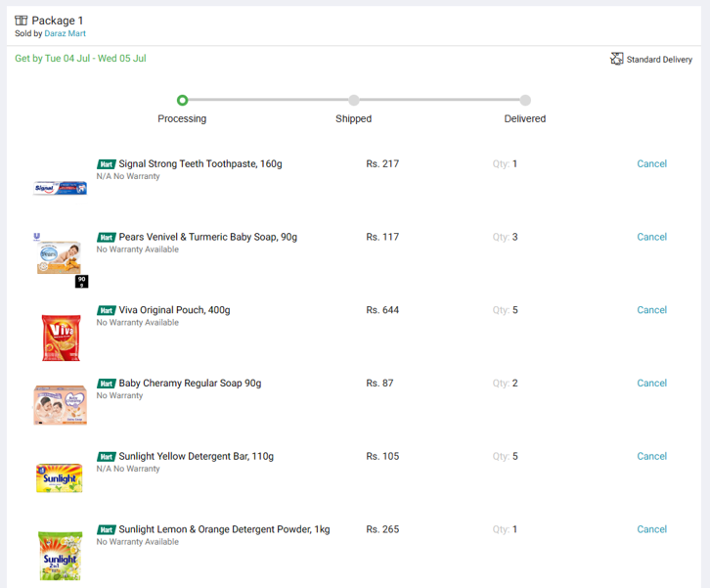Click the Get by Tue 04 Jul date text
The image size is (710, 588).
tap(80, 59)
